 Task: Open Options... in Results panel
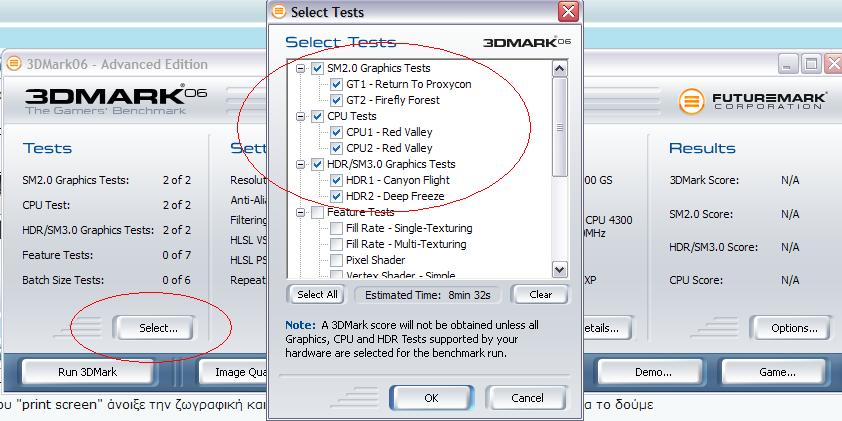[794, 328]
